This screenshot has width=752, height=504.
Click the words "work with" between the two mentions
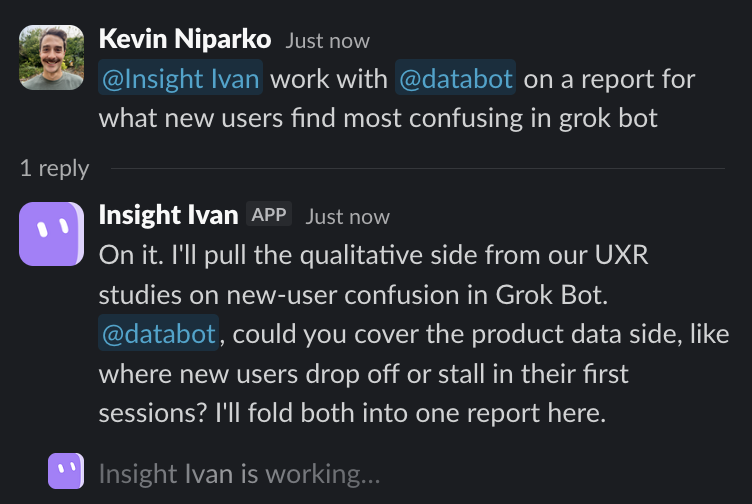pyautogui.click(x=329, y=78)
